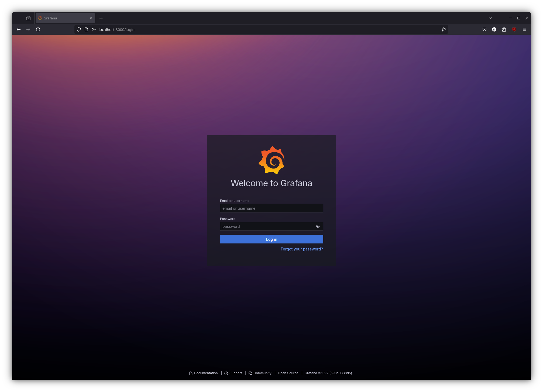
Task: Open tracking protection shield icon
Action: (79, 29)
